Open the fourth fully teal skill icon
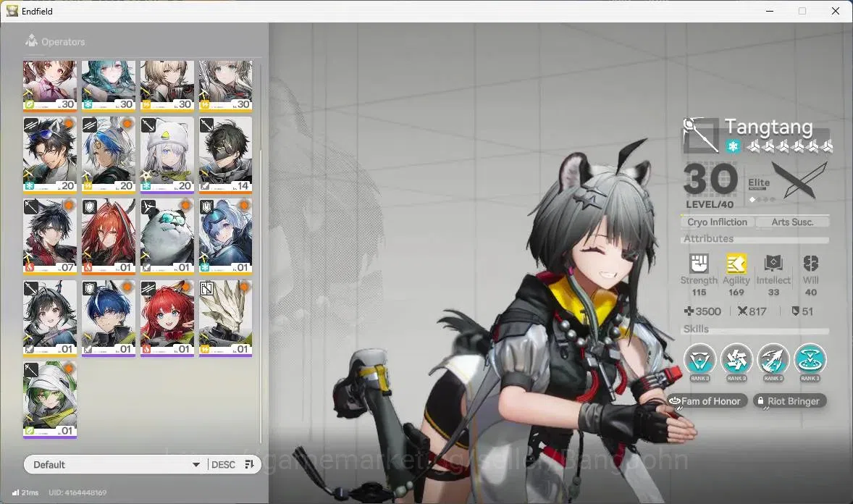This screenshot has height=504, width=853. [x=810, y=360]
